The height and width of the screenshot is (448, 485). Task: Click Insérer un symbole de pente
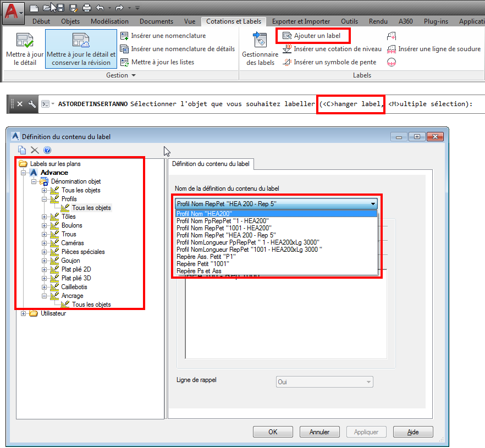330,62
